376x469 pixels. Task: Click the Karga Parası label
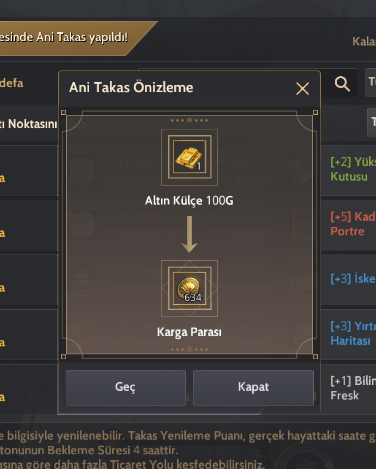(189, 332)
